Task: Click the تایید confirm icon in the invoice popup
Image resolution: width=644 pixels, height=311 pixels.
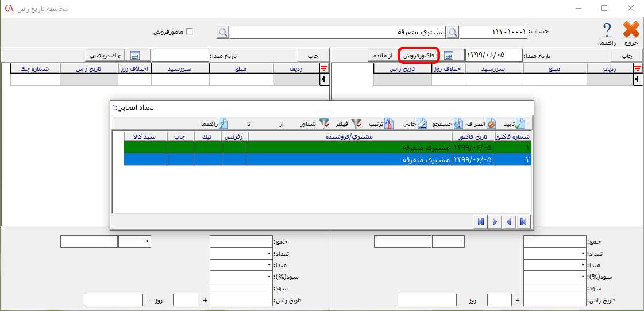Action: tap(519, 124)
